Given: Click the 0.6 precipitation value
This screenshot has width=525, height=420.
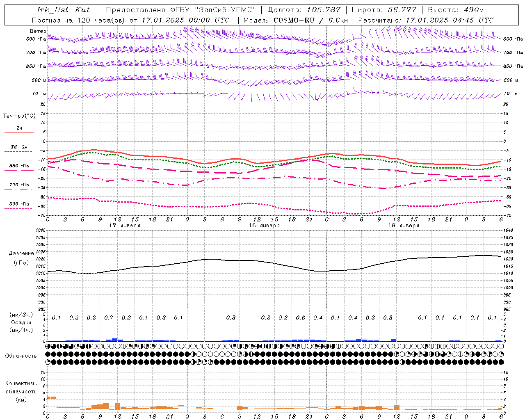Looking at the screenshot, I should (301, 318).
